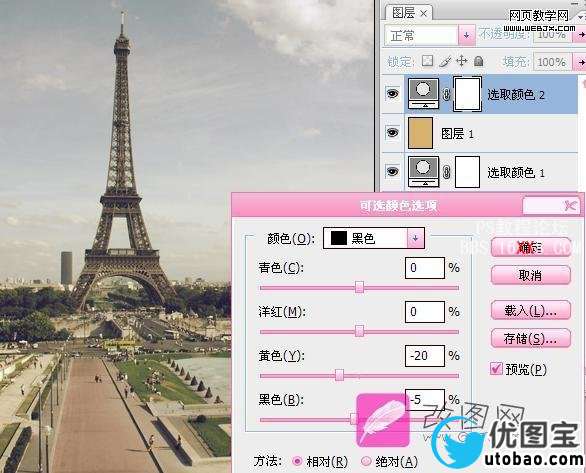Image resolution: width=586 pixels, height=473 pixels.
Task: Click the 取消 cancel button
Action: pos(531,276)
